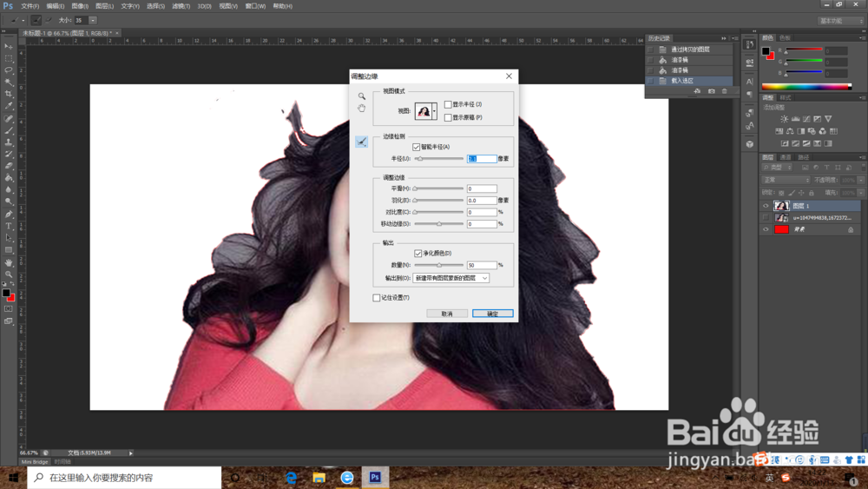This screenshot has height=489, width=868.
Task: Open Microsoft Edge from the taskbar
Action: 291,478
